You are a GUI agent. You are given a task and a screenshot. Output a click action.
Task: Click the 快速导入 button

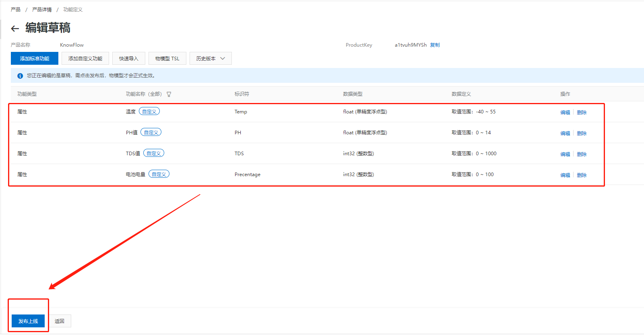coord(129,58)
